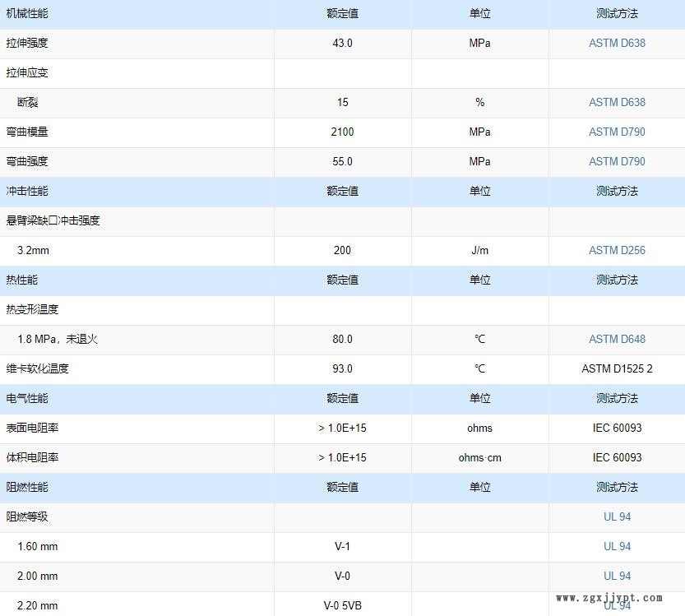This screenshot has height=616, width=685.
Task: Click the 悬臂梁缺口冲击强度 row label
Action: click(x=53, y=220)
